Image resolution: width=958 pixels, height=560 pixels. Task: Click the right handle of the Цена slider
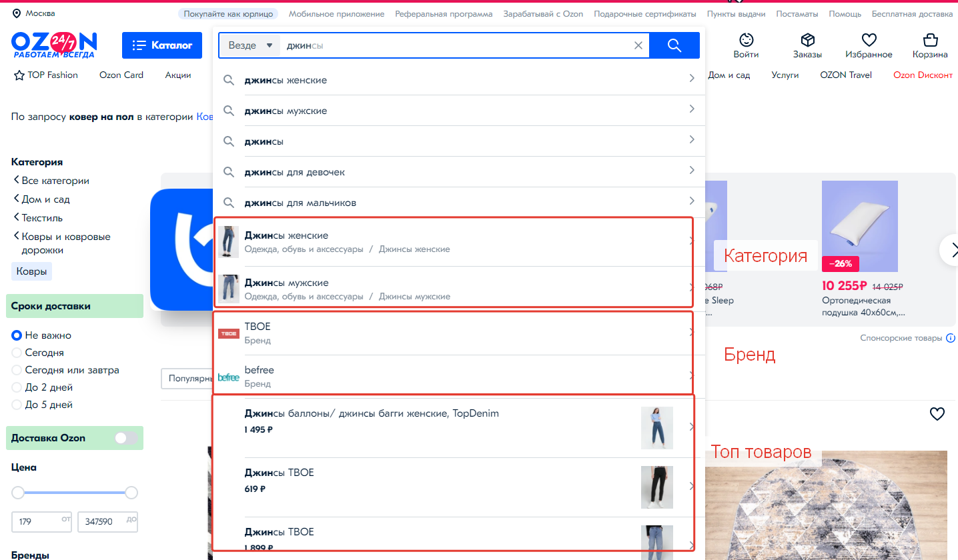(x=131, y=493)
